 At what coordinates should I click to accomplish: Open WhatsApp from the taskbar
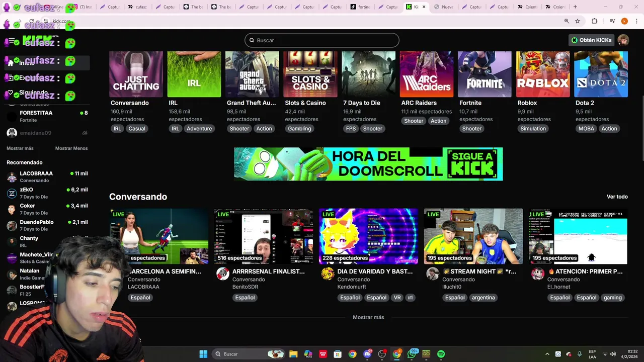412,354
